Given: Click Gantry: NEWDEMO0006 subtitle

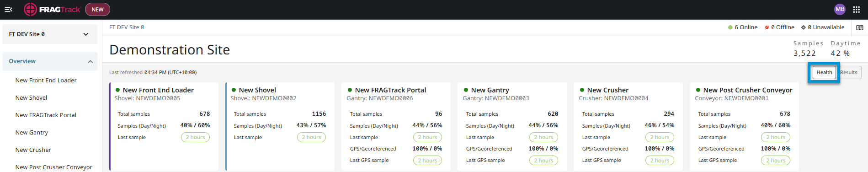Looking at the screenshot, I should tap(380, 98).
